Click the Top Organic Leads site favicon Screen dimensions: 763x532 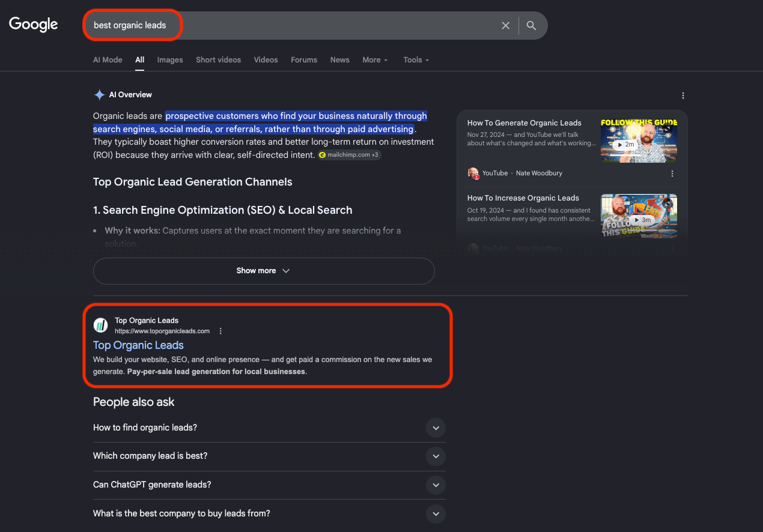100,325
